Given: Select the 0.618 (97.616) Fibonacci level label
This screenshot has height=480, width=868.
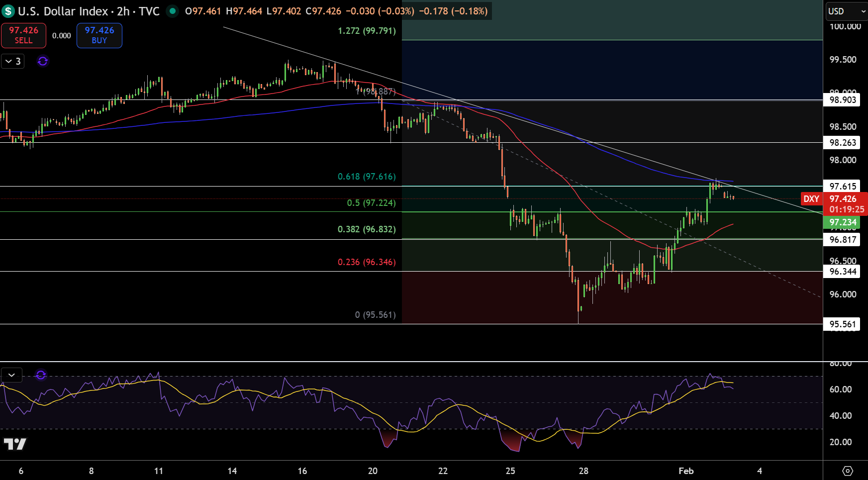Looking at the screenshot, I should (x=367, y=177).
